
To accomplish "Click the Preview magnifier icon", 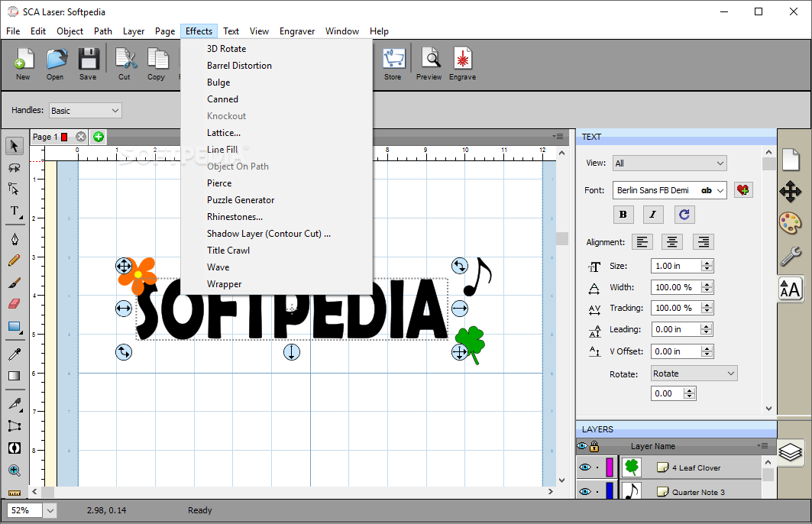I will pos(429,64).
